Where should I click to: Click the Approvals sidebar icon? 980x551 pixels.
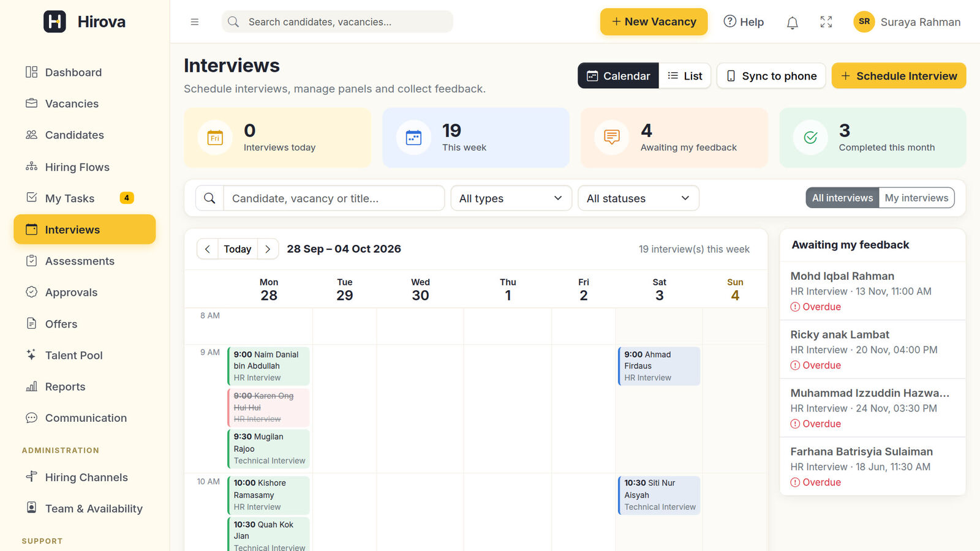pyautogui.click(x=32, y=292)
